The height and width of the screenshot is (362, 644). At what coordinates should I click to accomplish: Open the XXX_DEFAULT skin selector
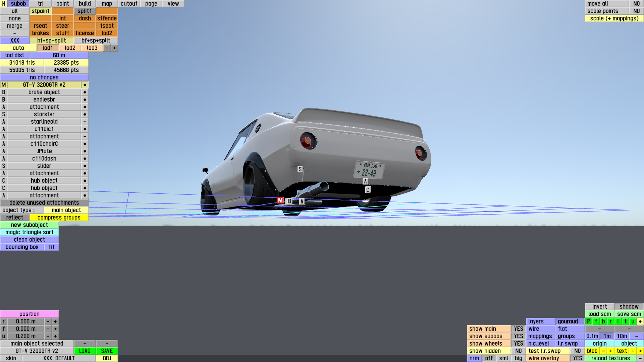coord(59,358)
